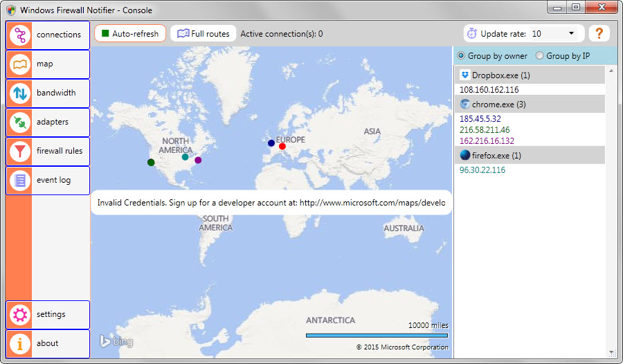Click the Invalid Credentials message banner
623x364 pixels.
(271, 203)
